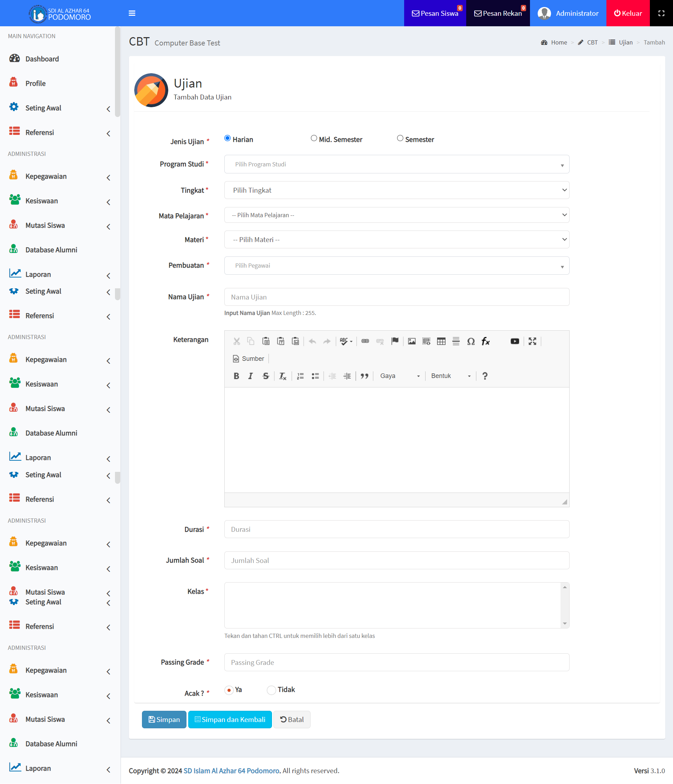Select Semester radio option
673x784 pixels.
pyautogui.click(x=400, y=138)
